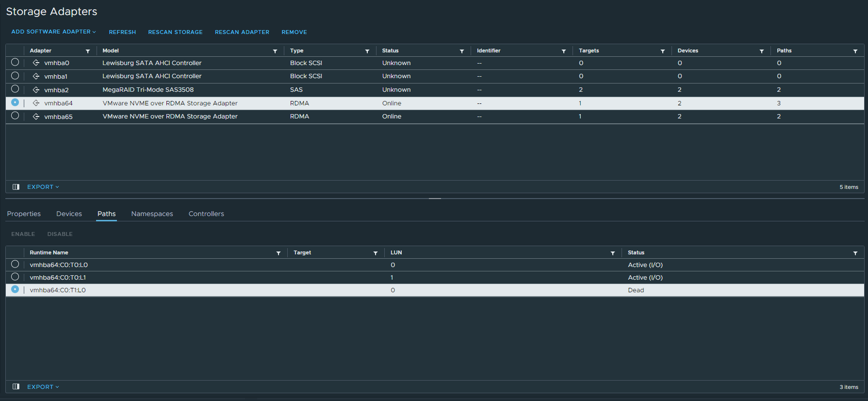Click Rescan Storage button
Screen dimensions: 868x401
point(175,32)
